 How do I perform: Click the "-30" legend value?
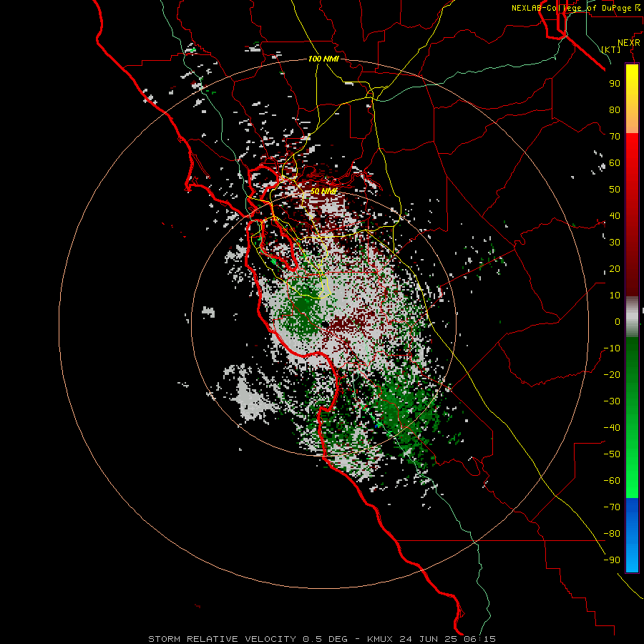(x=612, y=401)
